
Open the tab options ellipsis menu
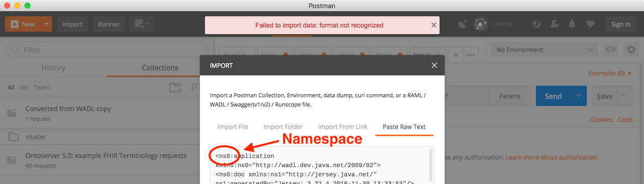(x=471, y=55)
